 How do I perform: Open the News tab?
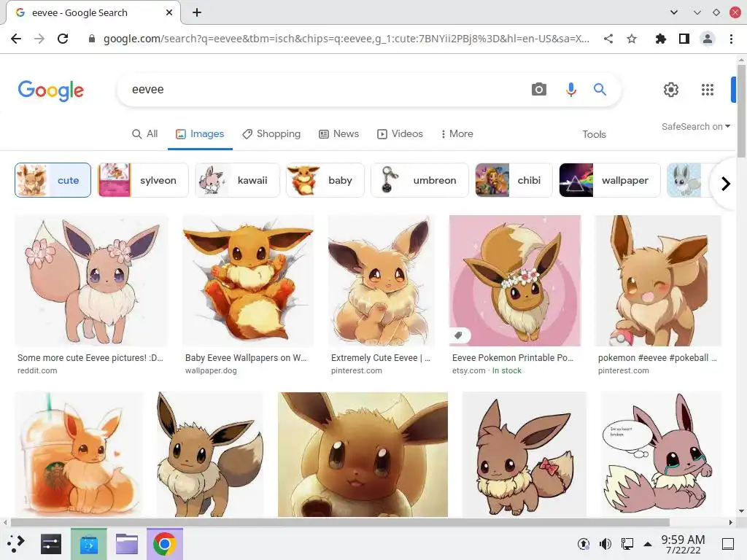pyautogui.click(x=338, y=134)
